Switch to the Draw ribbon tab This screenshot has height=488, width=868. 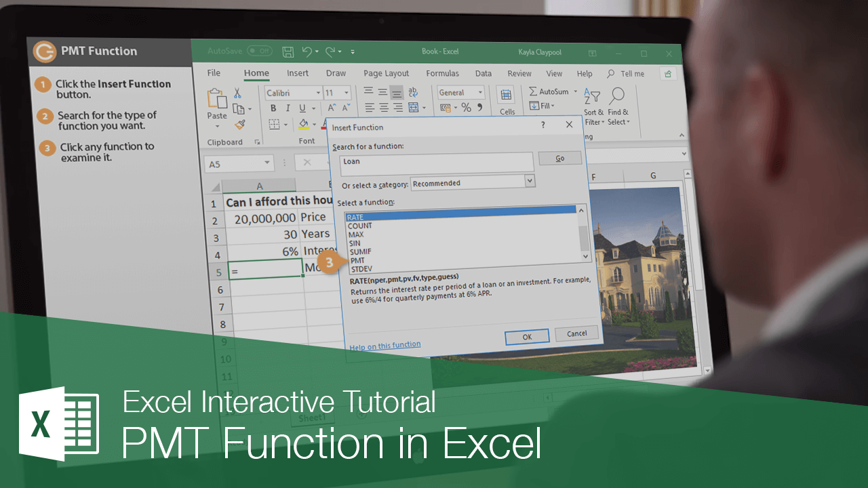pyautogui.click(x=336, y=73)
